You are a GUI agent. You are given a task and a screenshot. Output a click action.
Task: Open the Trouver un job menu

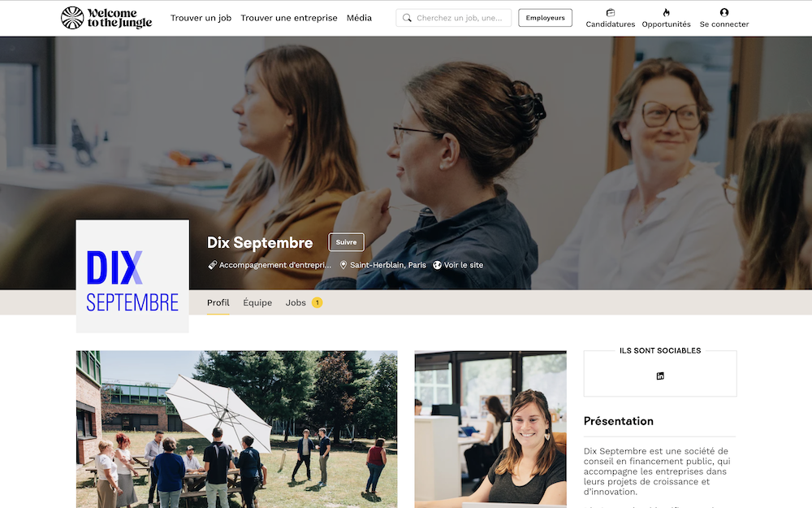point(201,18)
